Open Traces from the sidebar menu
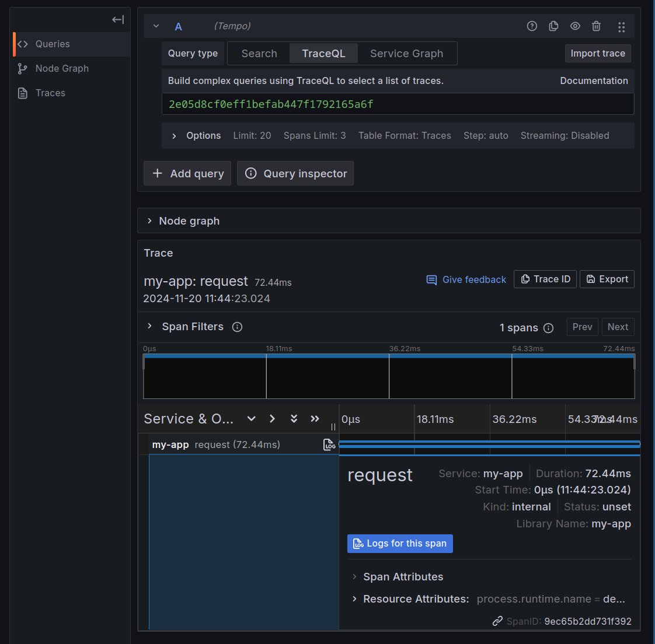 coord(50,93)
